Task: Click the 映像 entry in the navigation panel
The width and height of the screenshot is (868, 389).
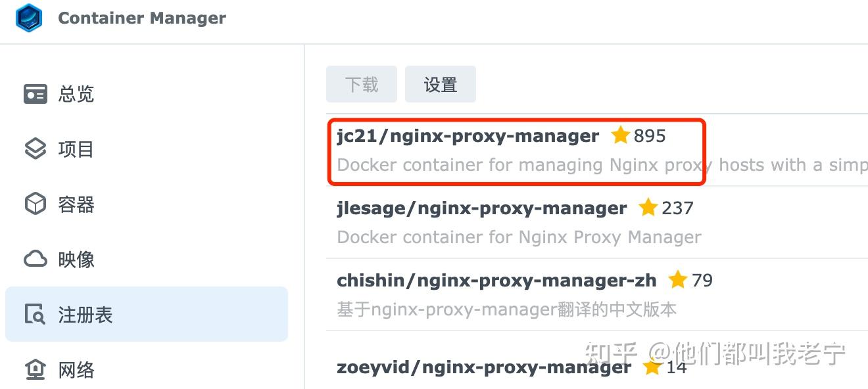Action: pyautogui.click(x=76, y=260)
